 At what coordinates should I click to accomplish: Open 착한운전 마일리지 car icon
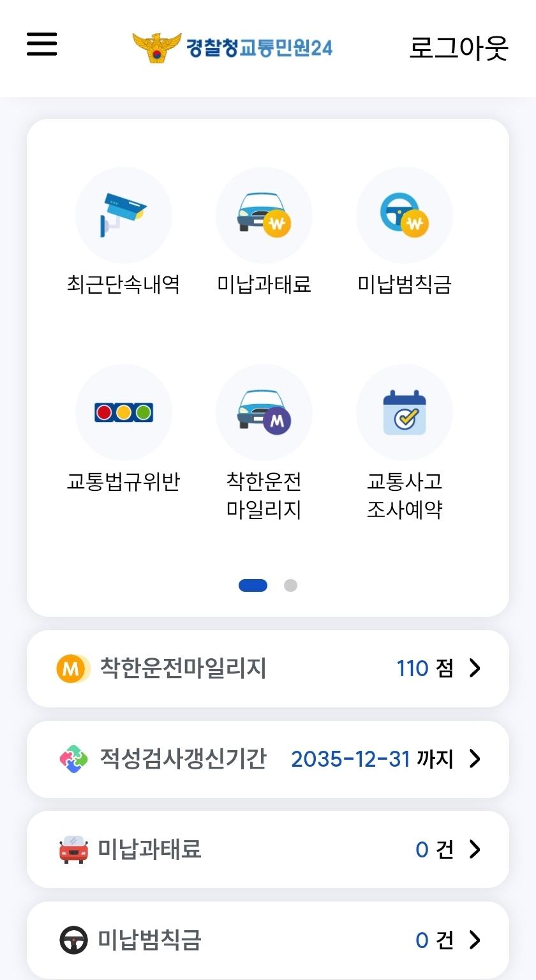point(264,412)
